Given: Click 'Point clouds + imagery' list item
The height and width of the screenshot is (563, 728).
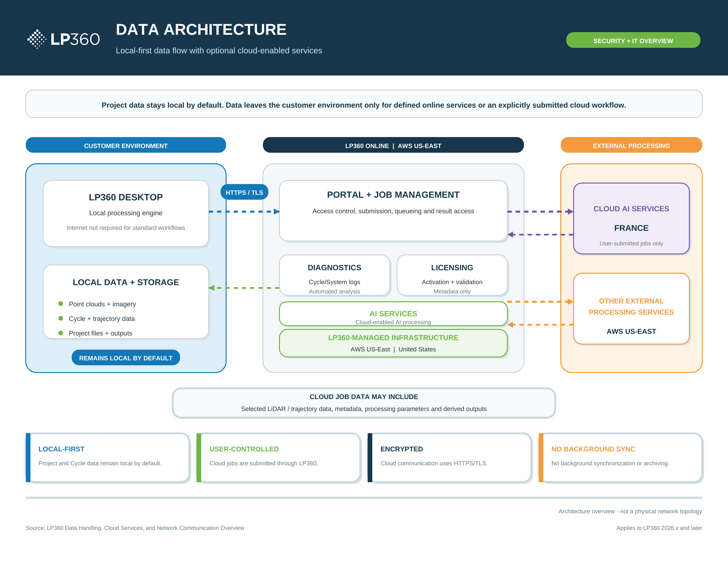Looking at the screenshot, I should coord(102,304).
